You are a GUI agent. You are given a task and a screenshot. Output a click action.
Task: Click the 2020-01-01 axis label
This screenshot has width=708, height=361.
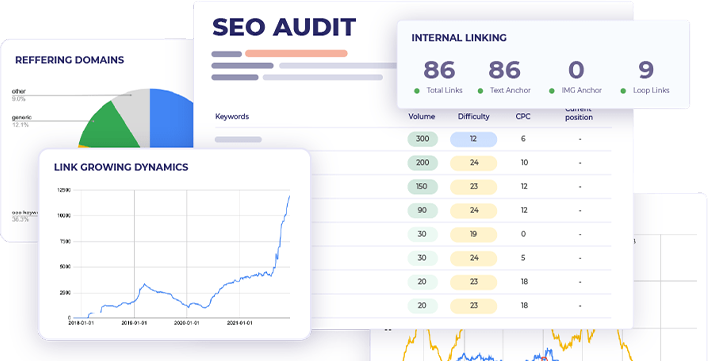186,324
